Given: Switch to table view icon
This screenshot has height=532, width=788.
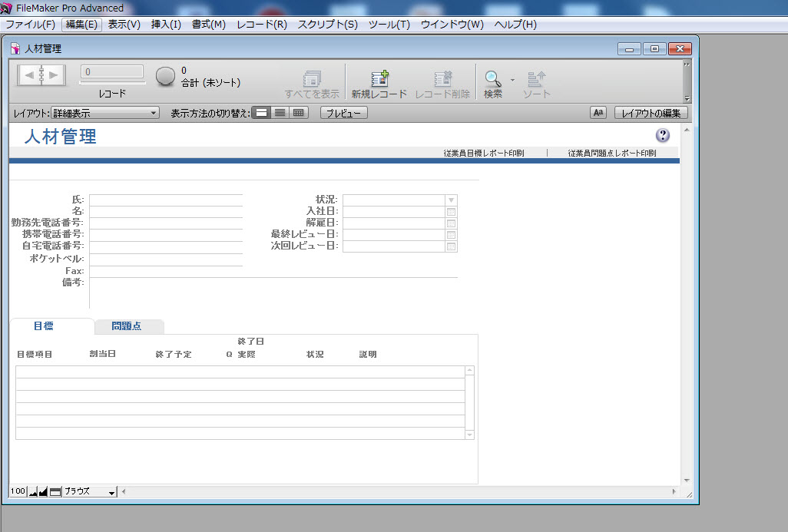Looking at the screenshot, I should coord(299,113).
